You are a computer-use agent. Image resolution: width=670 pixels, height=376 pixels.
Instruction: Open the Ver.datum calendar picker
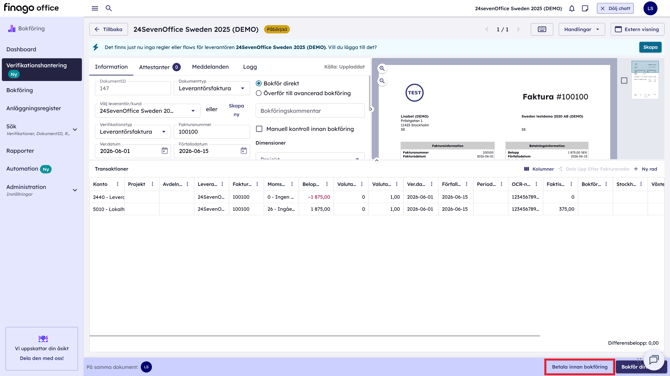pyautogui.click(x=165, y=151)
